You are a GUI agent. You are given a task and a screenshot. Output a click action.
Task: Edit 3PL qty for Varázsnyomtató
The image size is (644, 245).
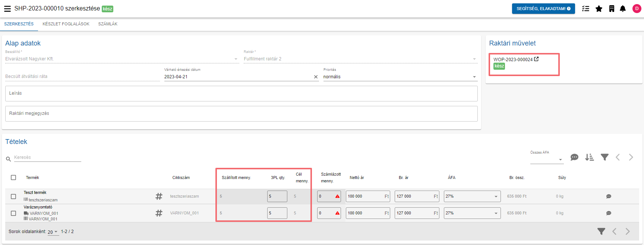277,213
